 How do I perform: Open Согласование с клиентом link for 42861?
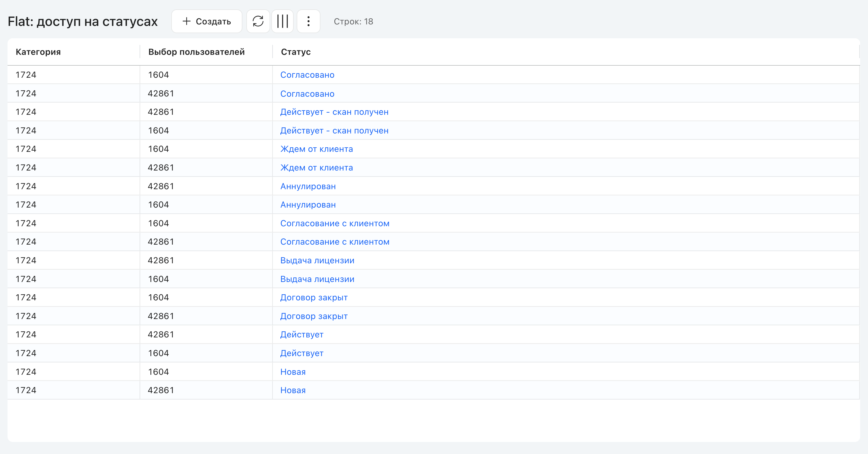tap(335, 242)
